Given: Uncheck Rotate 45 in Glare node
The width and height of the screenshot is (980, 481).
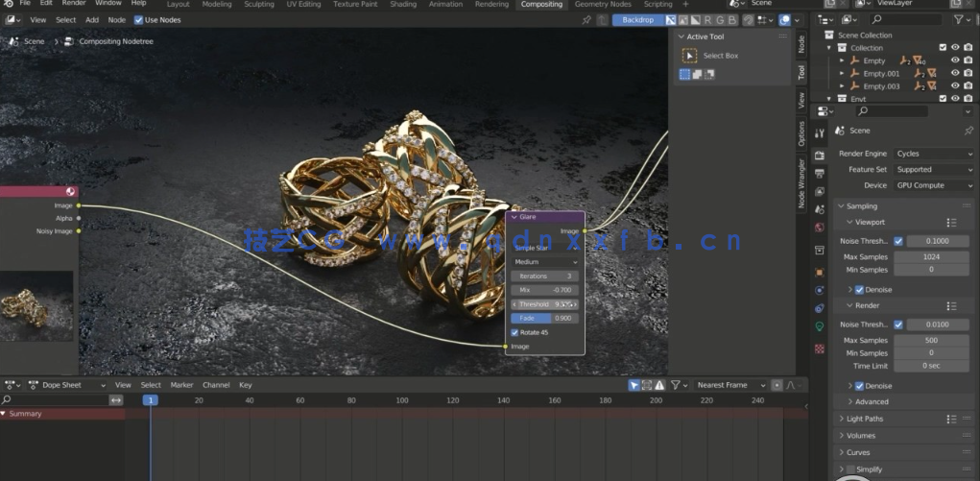Looking at the screenshot, I should (515, 333).
